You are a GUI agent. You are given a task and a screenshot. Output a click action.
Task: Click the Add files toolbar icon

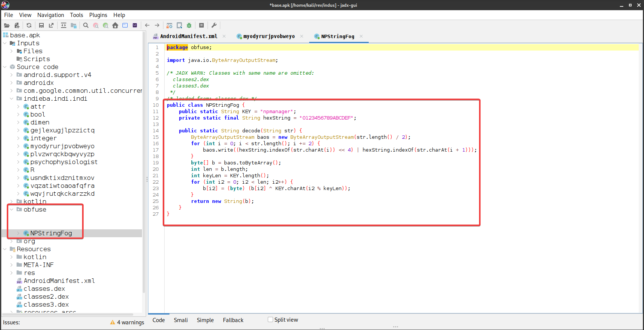17,25
